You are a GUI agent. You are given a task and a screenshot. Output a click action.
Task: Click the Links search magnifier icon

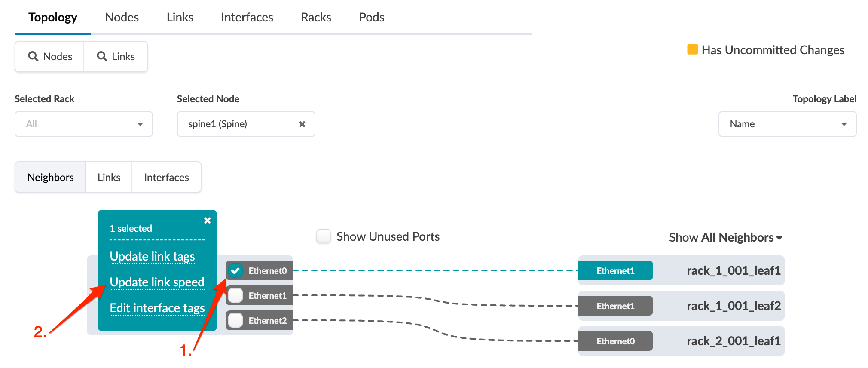point(102,56)
